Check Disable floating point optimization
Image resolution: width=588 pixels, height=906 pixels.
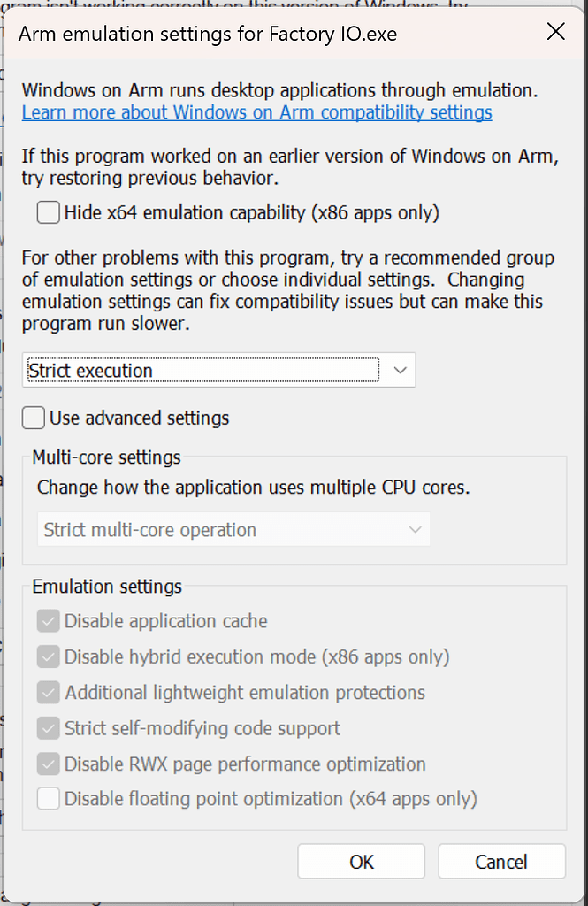[50, 798]
